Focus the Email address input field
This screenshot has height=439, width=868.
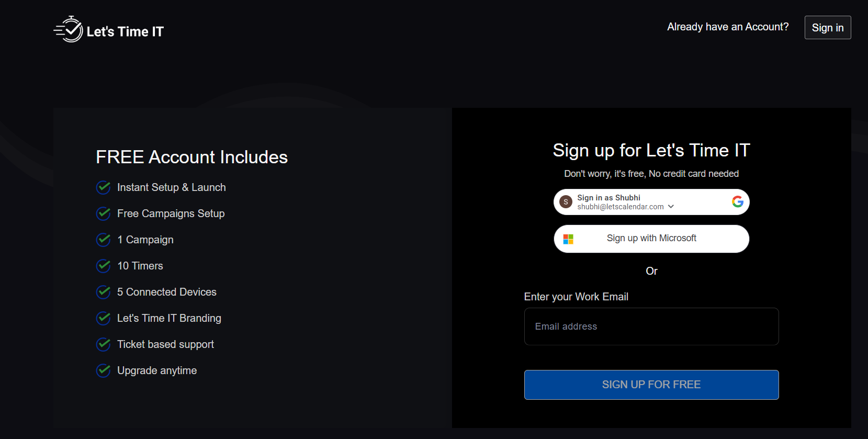click(x=651, y=327)
